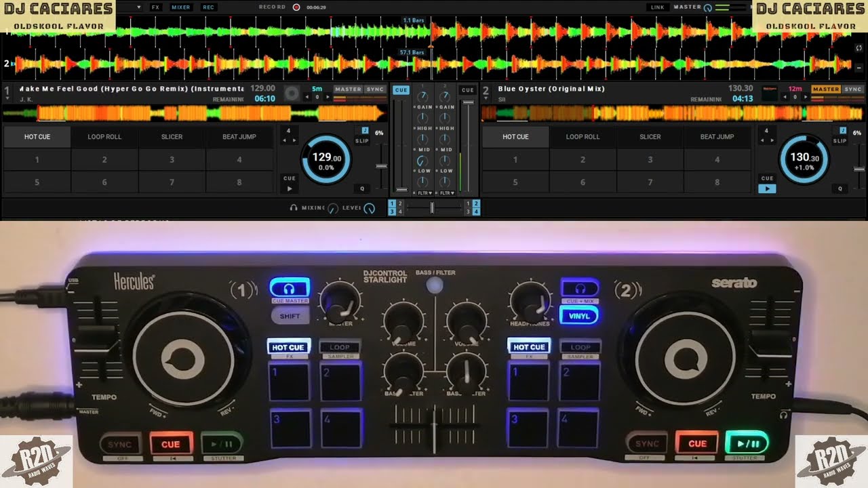Click deck 2 track overview waveform
This screenshot has height=488, width=868.
[673, 113]
